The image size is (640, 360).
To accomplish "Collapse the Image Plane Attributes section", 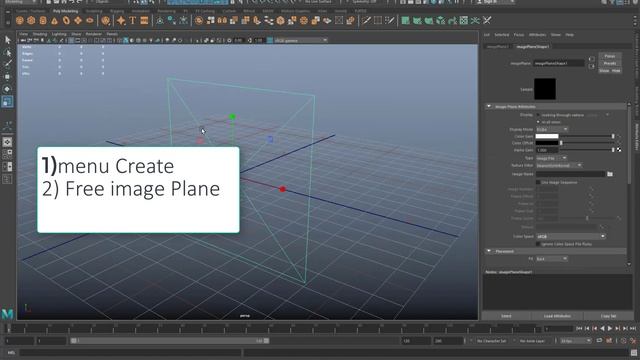I will coord(489,107).
